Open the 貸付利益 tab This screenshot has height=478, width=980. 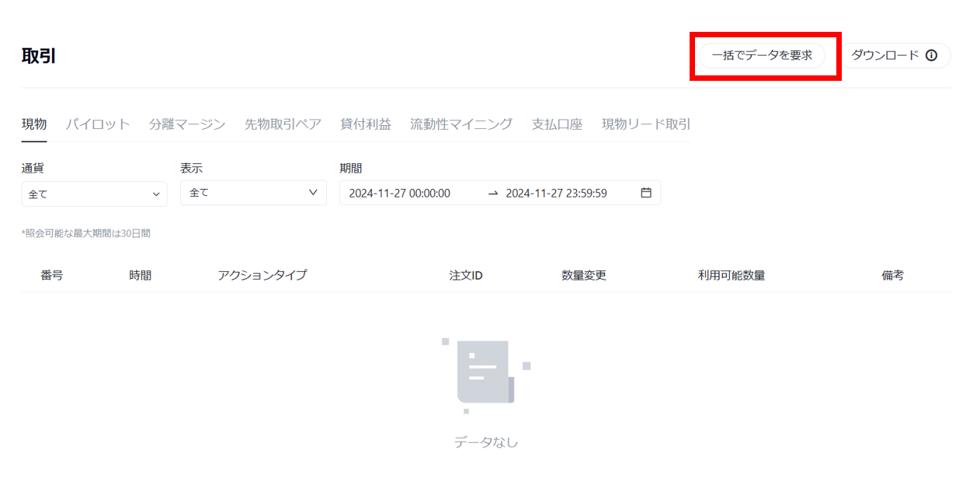point(366,124)
